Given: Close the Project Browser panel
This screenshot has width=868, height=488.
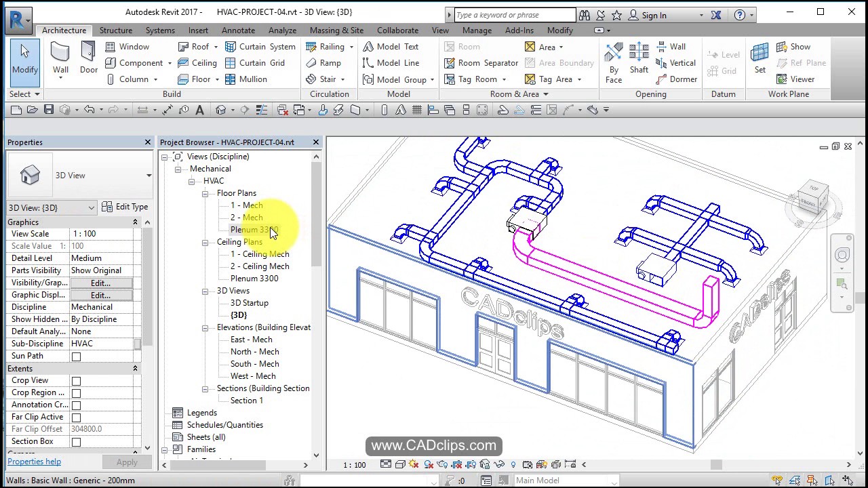Looking at the screenshot, I should click(315, 142).
